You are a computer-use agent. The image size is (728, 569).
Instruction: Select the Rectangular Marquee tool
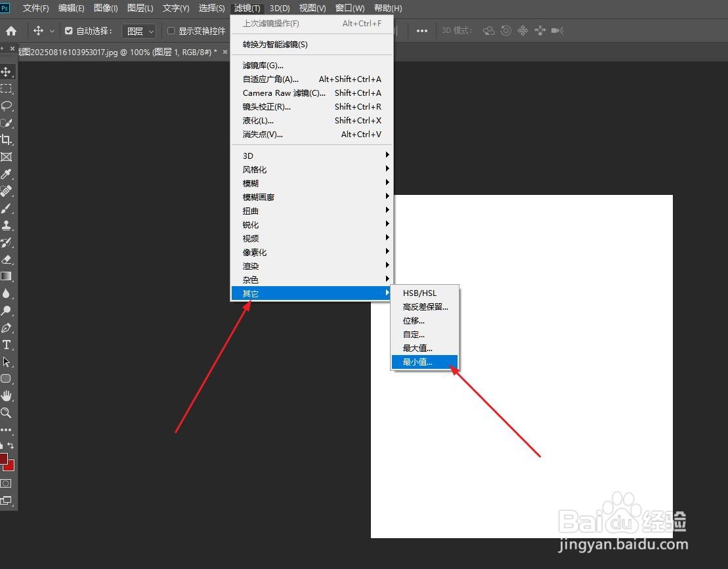point(7,89)
